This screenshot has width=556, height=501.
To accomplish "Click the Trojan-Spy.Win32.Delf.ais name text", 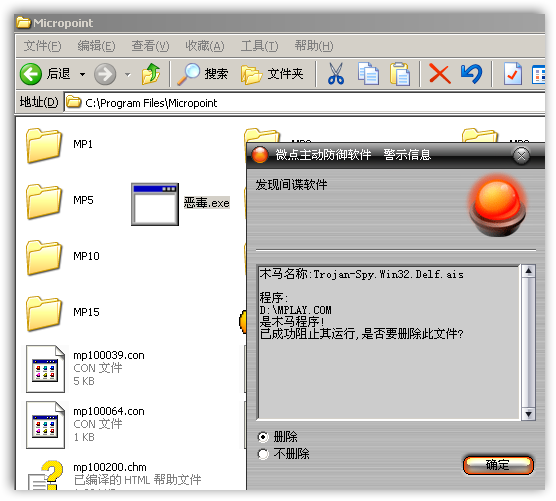I will pyautogui.click(x=388, y=274).
